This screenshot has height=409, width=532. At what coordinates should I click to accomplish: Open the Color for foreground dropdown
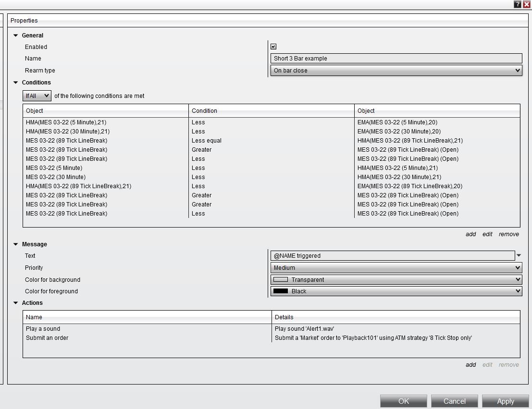click(396, 291)
